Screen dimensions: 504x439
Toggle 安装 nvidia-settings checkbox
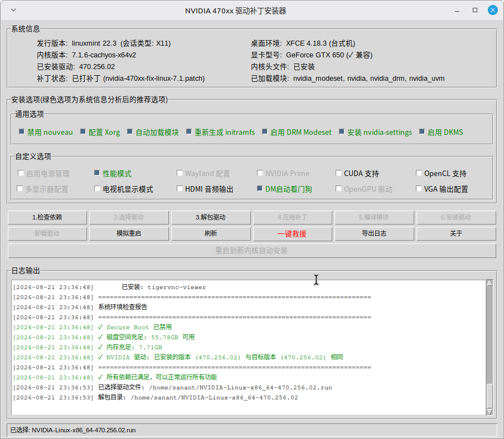pos(342,131)
